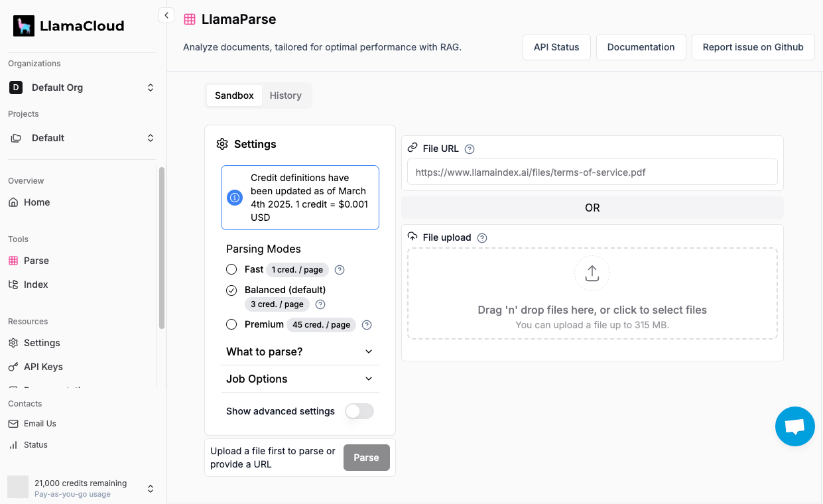
Task: Click the sidebar vertical scrollbar
Action: [162, 247]
